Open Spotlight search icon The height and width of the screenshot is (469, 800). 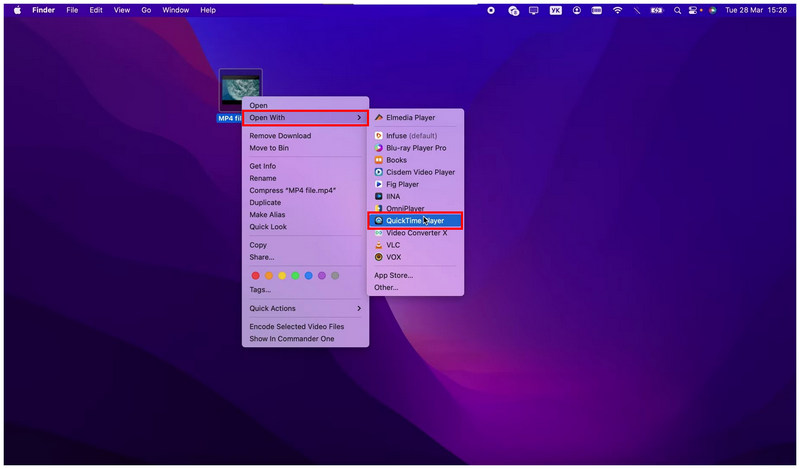point(677,10)
